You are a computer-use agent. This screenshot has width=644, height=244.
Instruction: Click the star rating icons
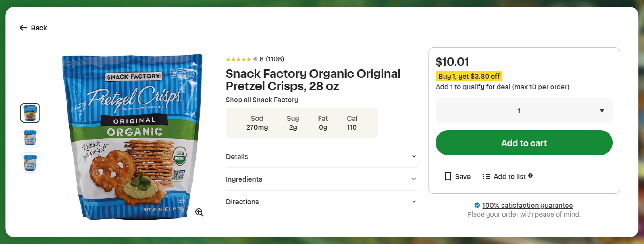coord(238,59)
